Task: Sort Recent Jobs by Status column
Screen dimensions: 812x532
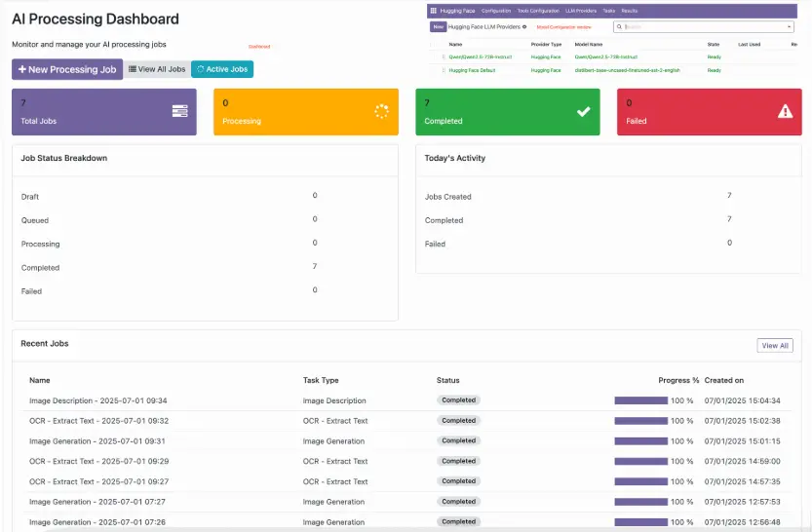Action: (448, 380)
